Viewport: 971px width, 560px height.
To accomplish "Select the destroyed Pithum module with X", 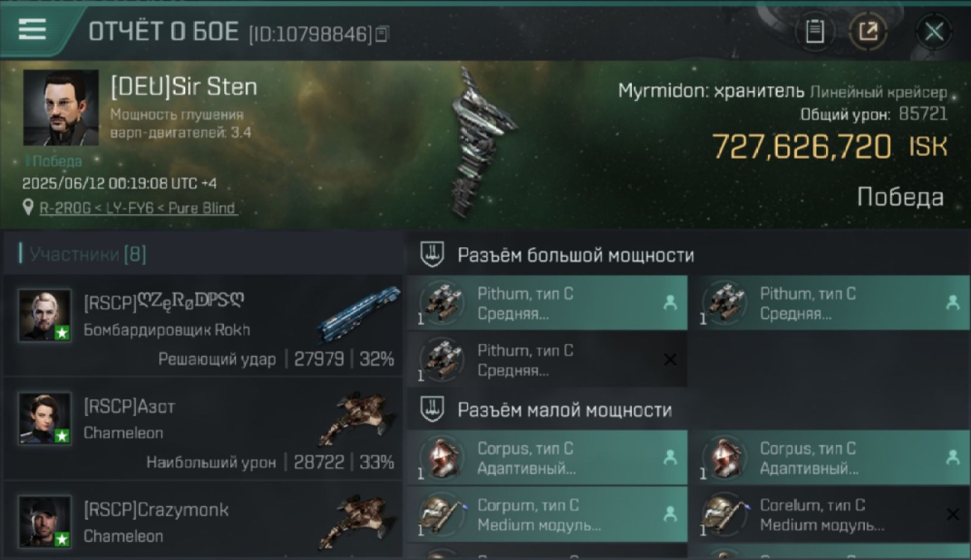I will tap(547, 359).
